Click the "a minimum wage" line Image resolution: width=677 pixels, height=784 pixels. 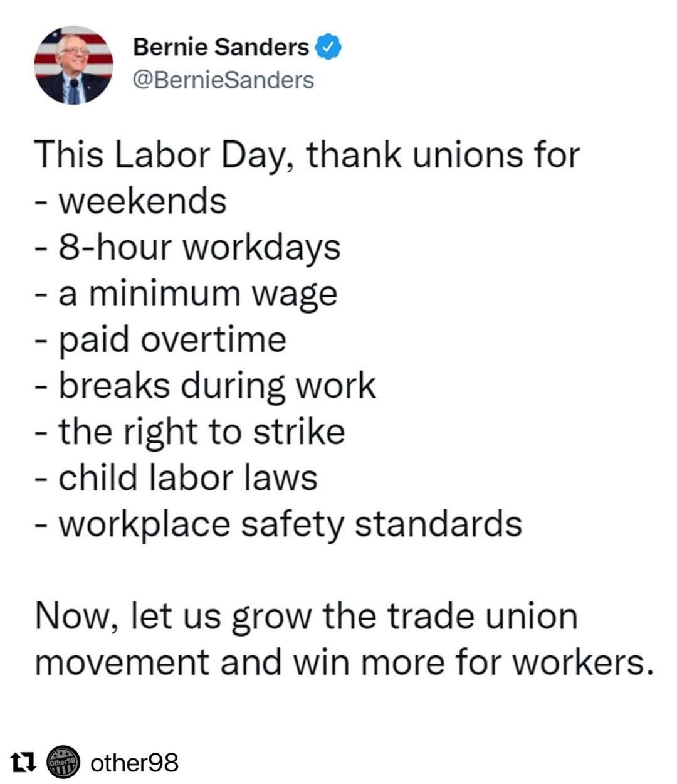(x=197, y=294)
